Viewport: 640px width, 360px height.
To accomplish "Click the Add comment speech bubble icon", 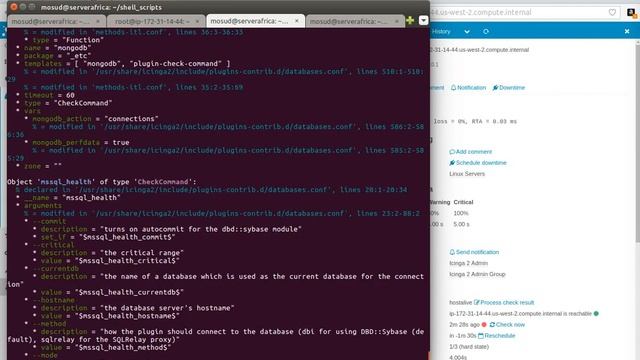I will point(452,152).
